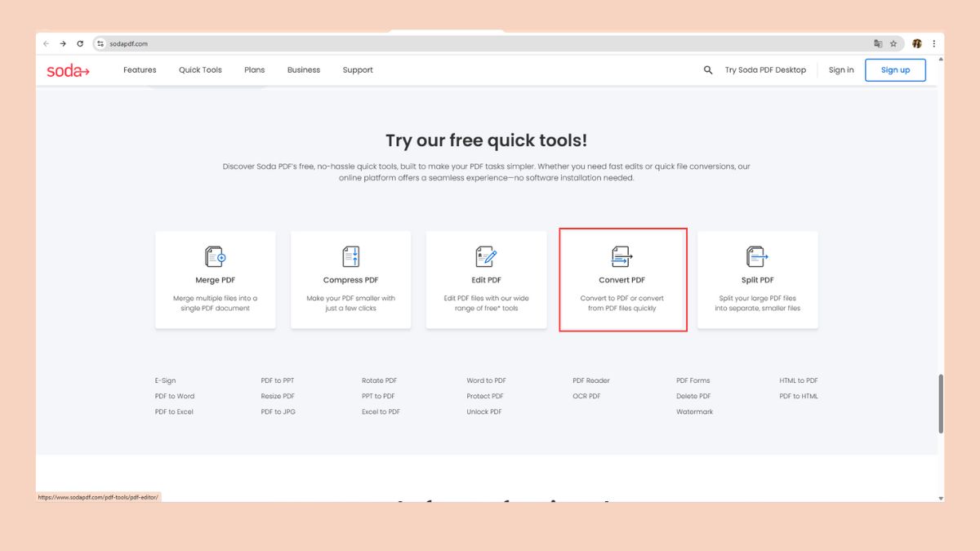Viewport: 980px width, 551px height.
Task: Click the Sign in link
Action: (841, 70)
